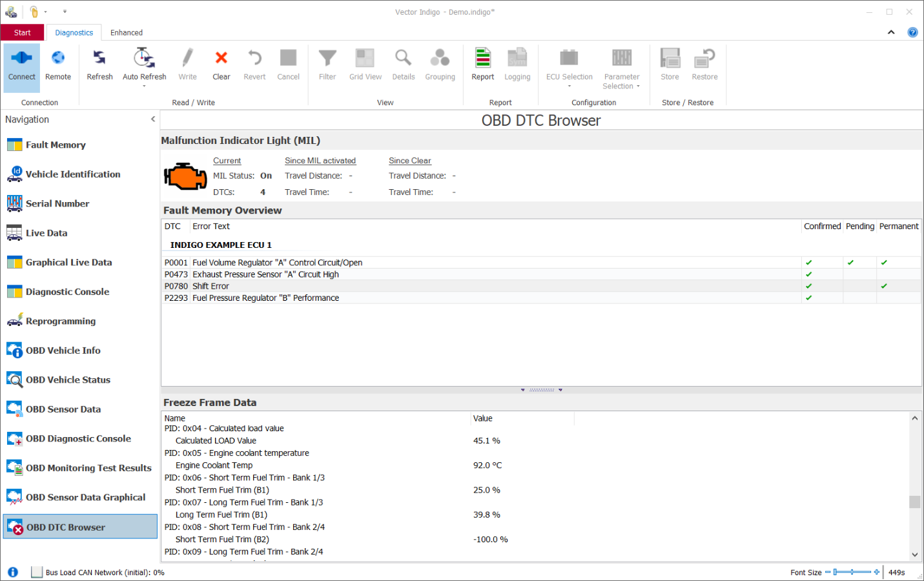Switch to the Start tab
Screen dimensions: 924x581
pyautogui.click(x=23, y=32)
